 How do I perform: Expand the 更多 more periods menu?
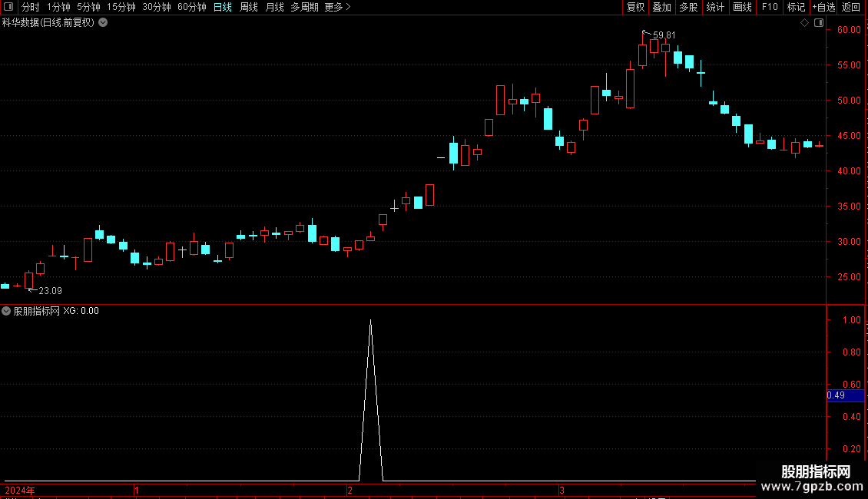pos(337,7)
